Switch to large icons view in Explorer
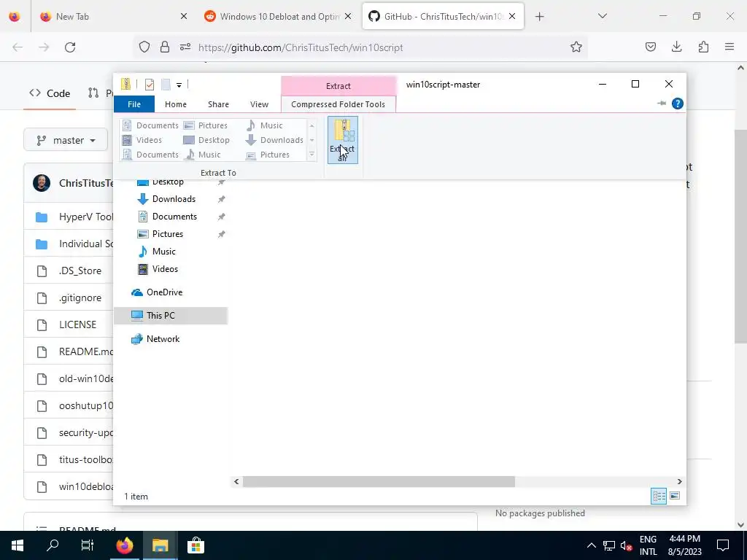Viewport: 747px width, 560px height. click(x=675, y=496)
